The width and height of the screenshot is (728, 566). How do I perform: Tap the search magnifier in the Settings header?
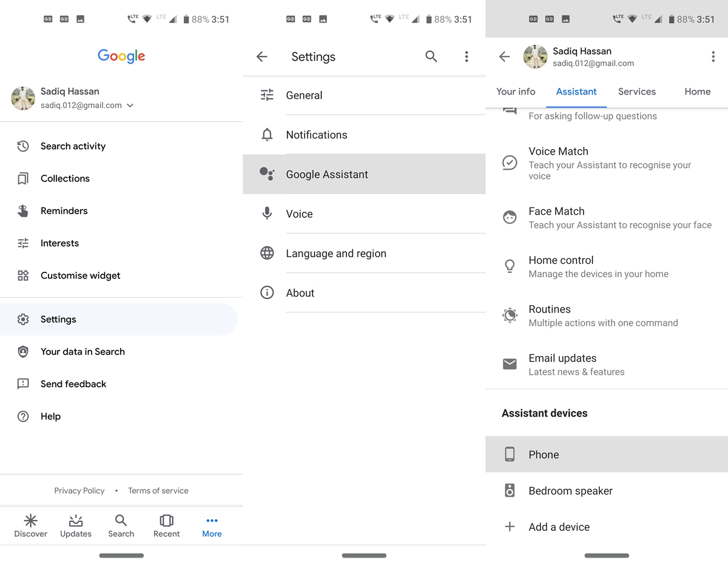click(x=431, y=56)
